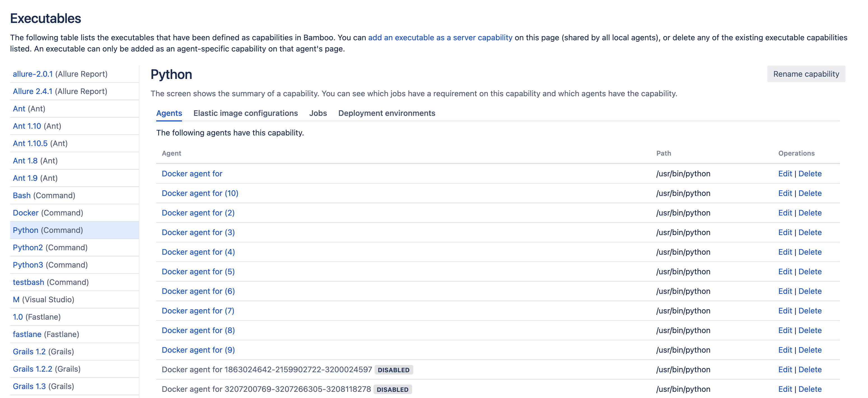Screen dimensions: 868x398
Task: Select the testbash command entry
Action: pos(28,282)
